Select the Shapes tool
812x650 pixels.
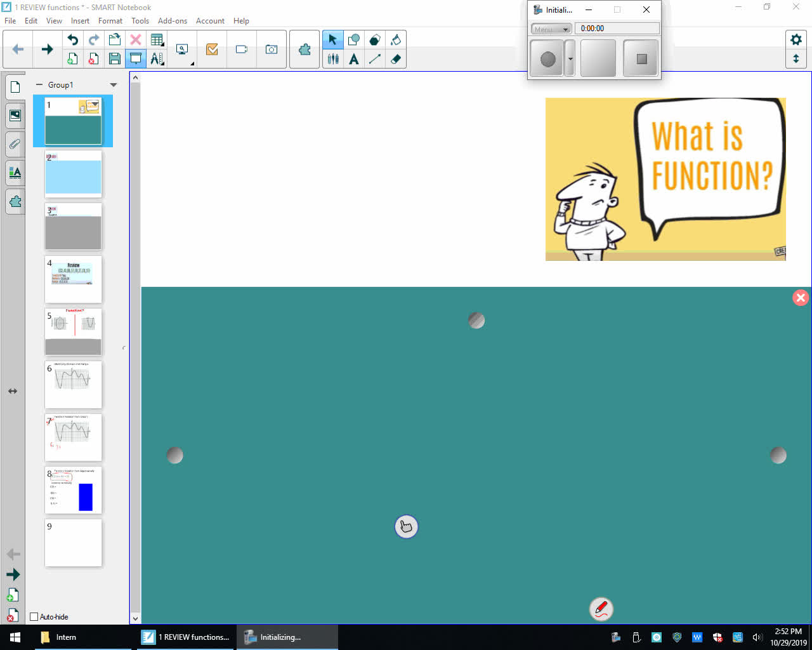coord(354,39)
